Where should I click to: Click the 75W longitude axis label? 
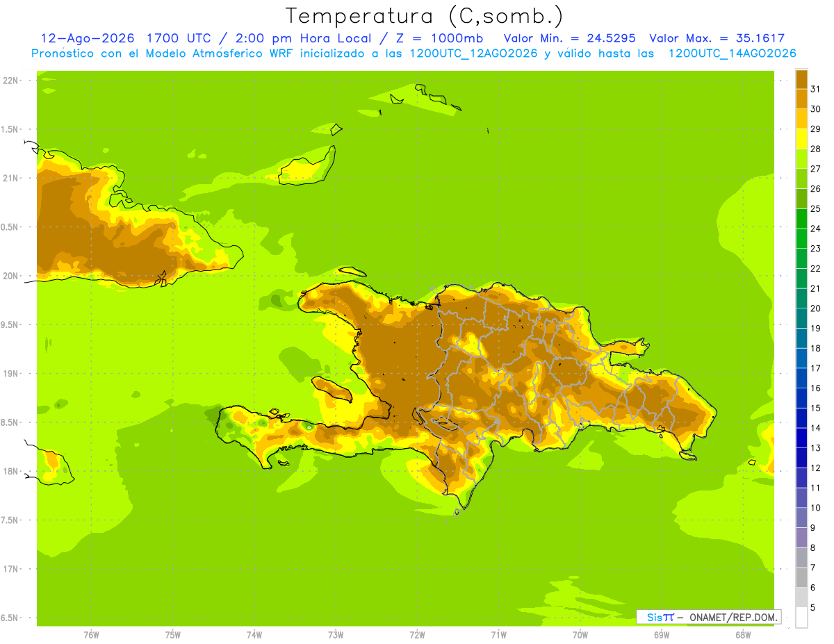click(x=173, y=634)
